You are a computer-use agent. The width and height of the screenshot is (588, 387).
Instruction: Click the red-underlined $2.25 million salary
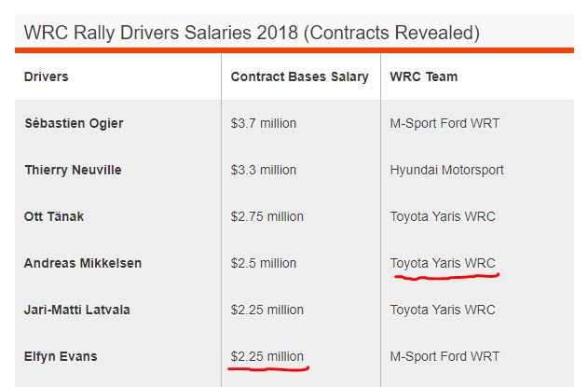[x=267, y=356]
